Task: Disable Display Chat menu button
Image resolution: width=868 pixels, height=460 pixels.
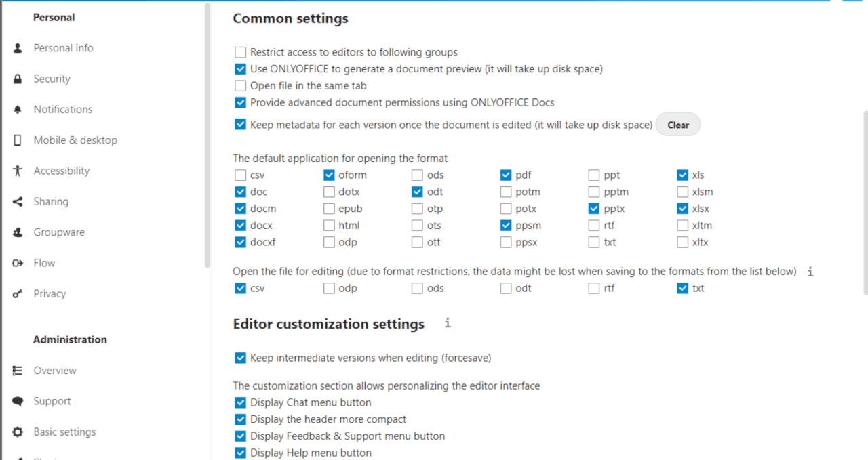Action: [x=240, y=402]
